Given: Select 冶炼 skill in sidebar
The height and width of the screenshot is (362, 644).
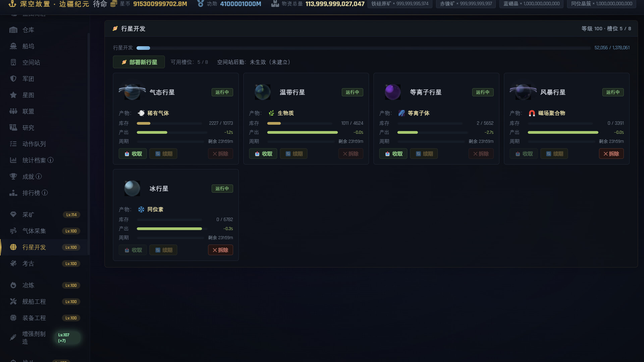Looking at the screenshot, I should point(45,285).
